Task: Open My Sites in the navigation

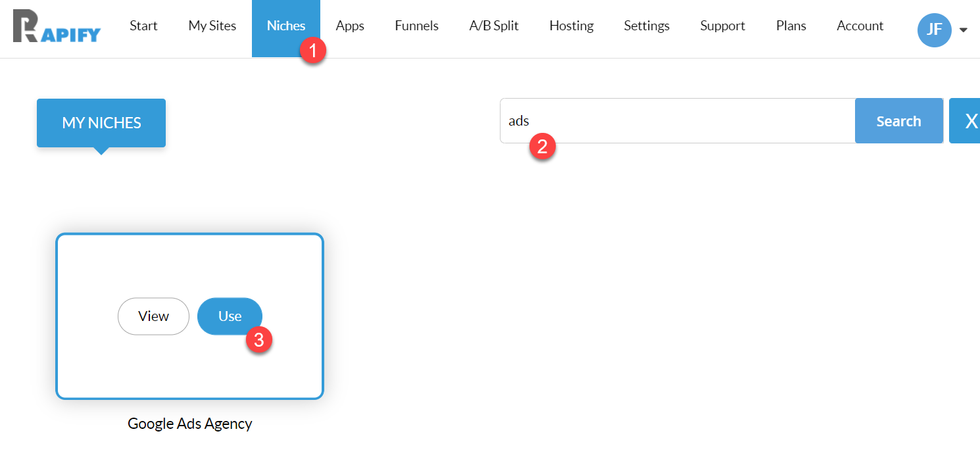Action: (212, 26)
